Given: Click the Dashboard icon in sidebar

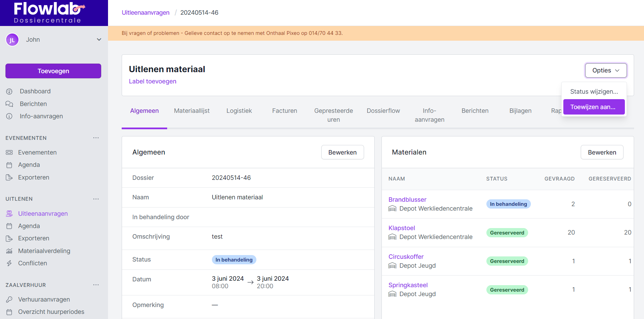Looking at the screenshot, I should coord(9,91).
